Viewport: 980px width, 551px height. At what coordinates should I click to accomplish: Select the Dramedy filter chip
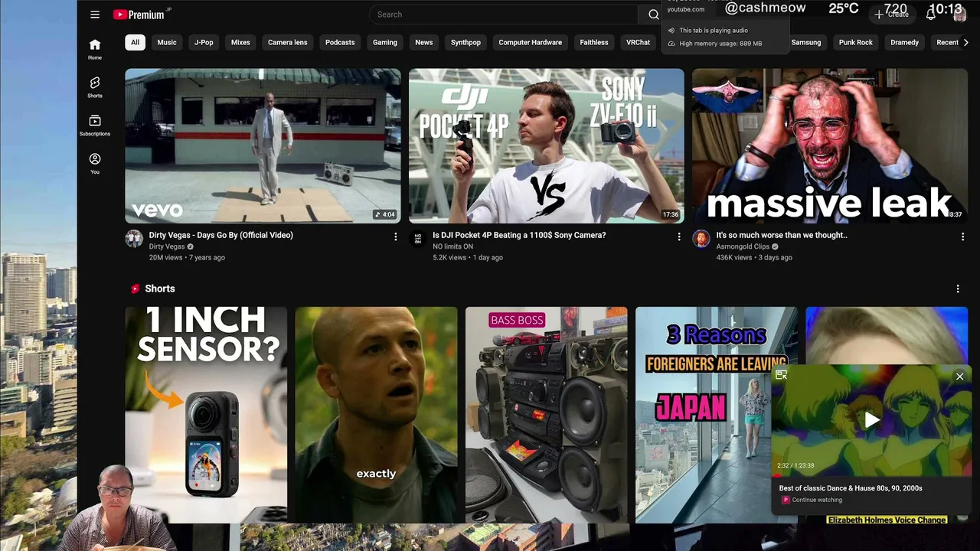pos(905,43)
